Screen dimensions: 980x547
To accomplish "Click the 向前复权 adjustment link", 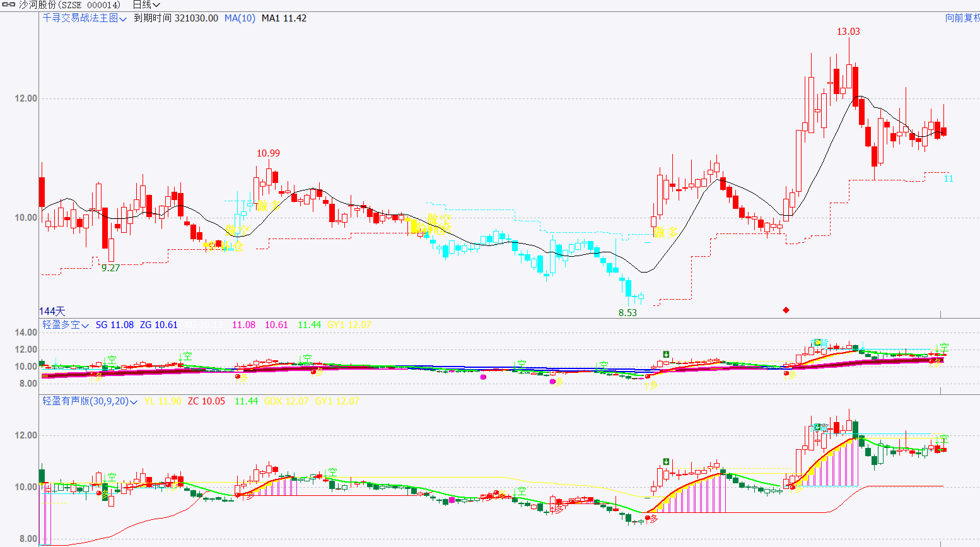I will click(x=962, y=18).
